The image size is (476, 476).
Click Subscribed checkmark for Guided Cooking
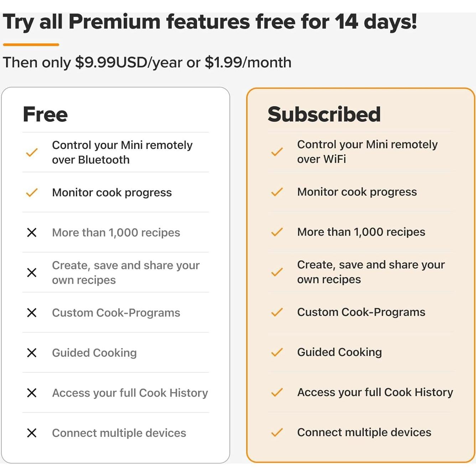point(277,352)
